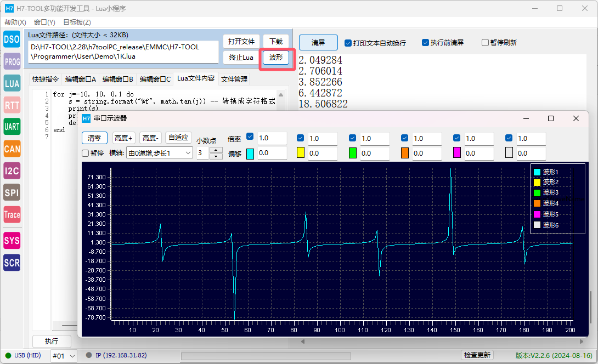
Task: Click 波形2 legend entry
Action: [x=546, y=182]
